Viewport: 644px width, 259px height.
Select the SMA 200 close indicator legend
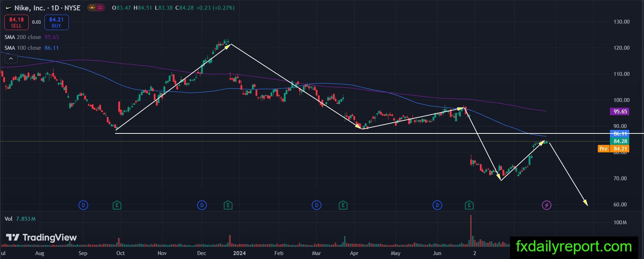pyautogui.click(x=32, y=37)
